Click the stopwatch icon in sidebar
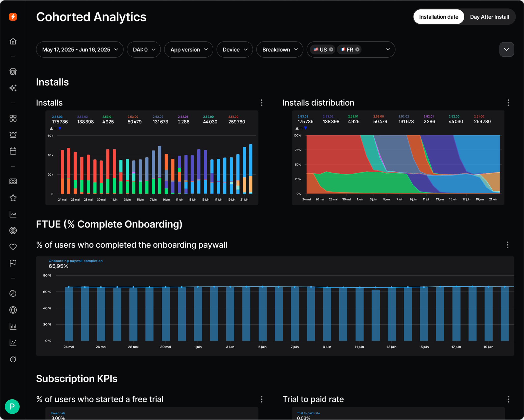This screenshot has height=420, width=524. click(13, 359)
